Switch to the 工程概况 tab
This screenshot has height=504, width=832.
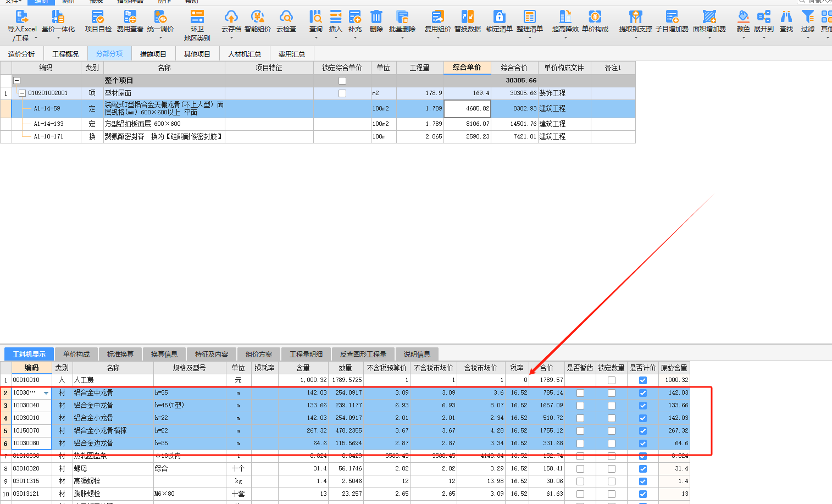coord(65,54)
